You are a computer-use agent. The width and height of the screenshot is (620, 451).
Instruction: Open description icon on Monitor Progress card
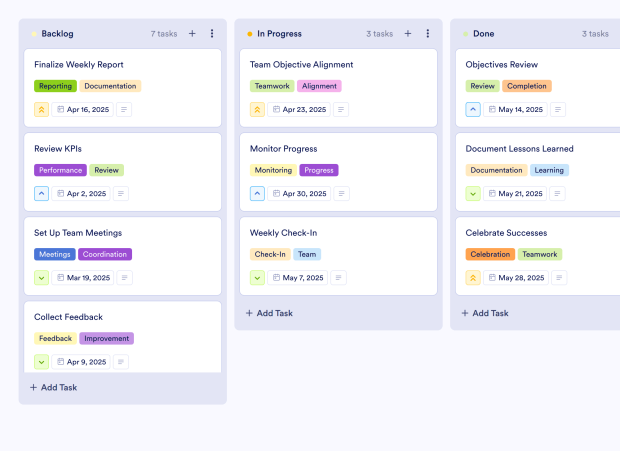[340, 194]
